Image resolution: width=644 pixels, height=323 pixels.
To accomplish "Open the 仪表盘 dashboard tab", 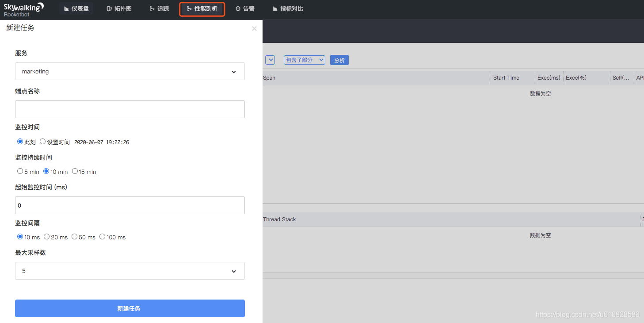I will click(x=76, y=9).
